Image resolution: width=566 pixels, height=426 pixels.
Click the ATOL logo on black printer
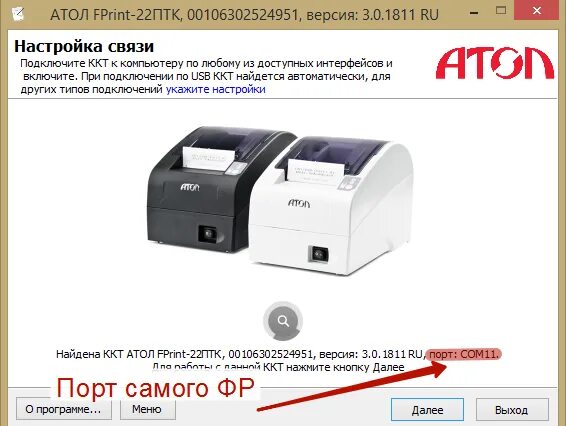pyautogui.click(x=190, y=187)
